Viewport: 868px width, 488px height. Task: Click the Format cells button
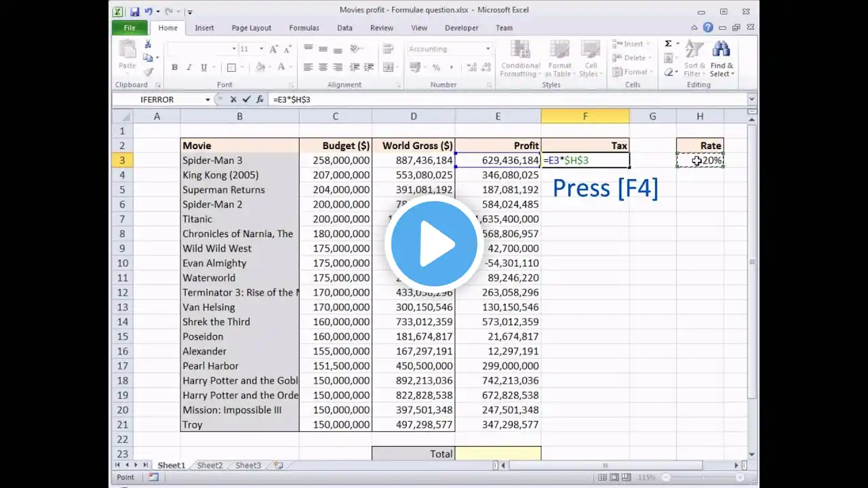tap(633, 72)
